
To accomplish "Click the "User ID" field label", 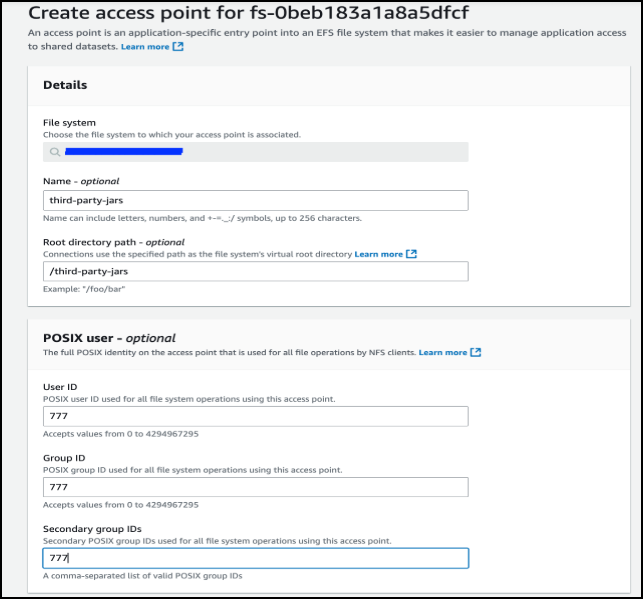I will coord(60,387).
